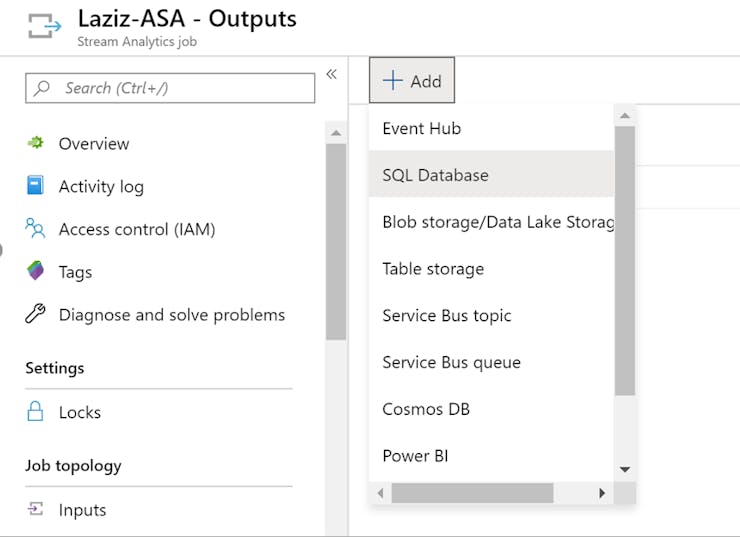Click the sidebar vertical scrollbar
Viewport: 740px width, 537px height.
(336, 240)
